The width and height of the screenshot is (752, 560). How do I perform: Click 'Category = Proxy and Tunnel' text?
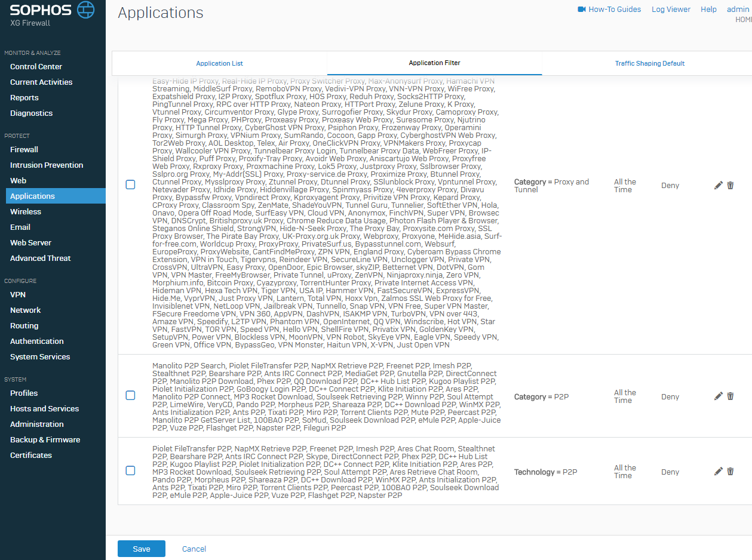(x=552, y=186)
